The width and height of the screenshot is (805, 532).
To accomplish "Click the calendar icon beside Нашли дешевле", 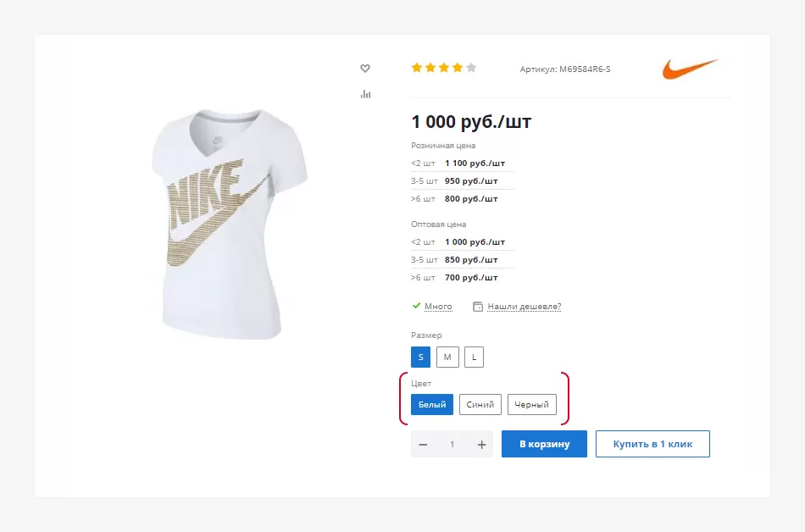I will coord(477,307).
